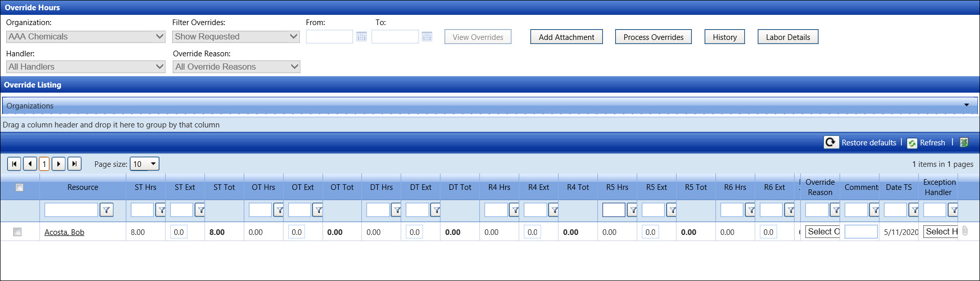Click the Resource column header
Screen dimensions: 980x281
[x=83, y=187]
